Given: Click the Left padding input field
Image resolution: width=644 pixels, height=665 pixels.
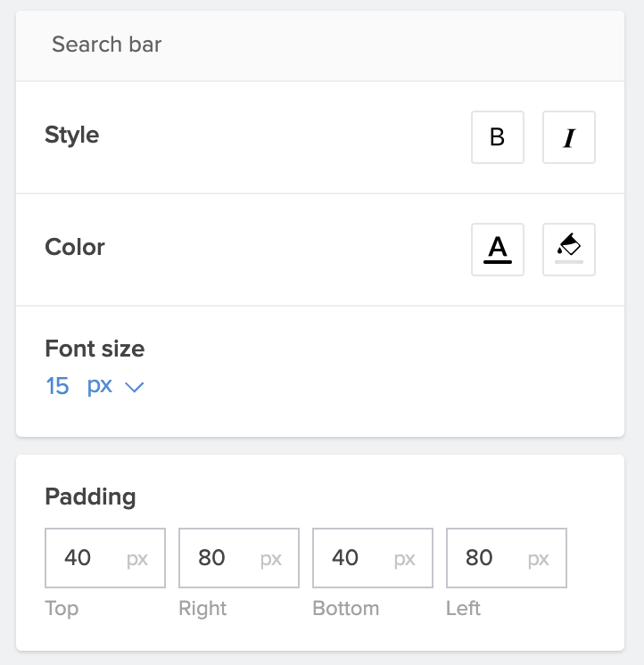Looking at the screenshot, I should click(506, 558).
